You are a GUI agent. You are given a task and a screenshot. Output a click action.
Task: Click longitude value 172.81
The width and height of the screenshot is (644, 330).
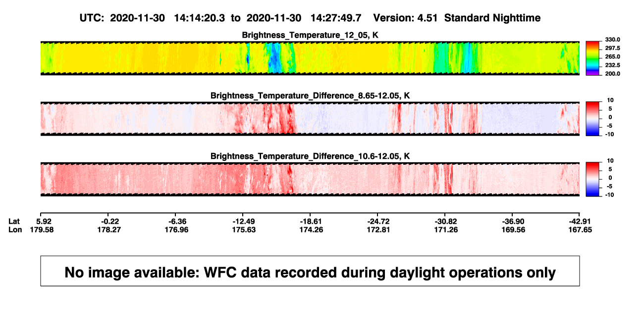click(x=379, y=230)
